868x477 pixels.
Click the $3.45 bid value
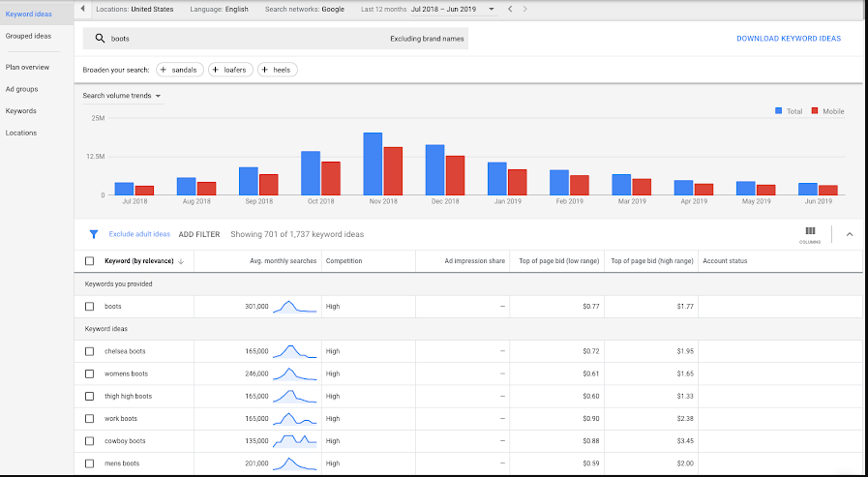coord(685,441)
